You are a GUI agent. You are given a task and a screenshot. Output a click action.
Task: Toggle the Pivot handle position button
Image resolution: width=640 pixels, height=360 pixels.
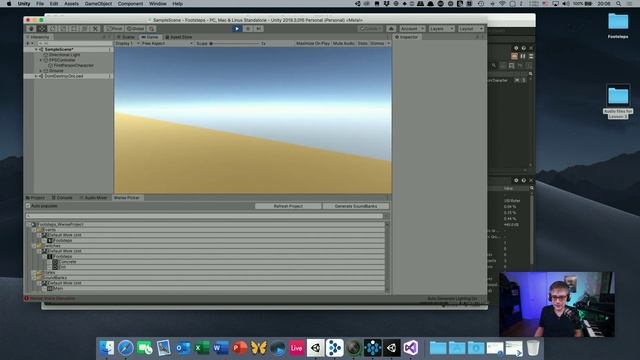(x=114, y=29)
